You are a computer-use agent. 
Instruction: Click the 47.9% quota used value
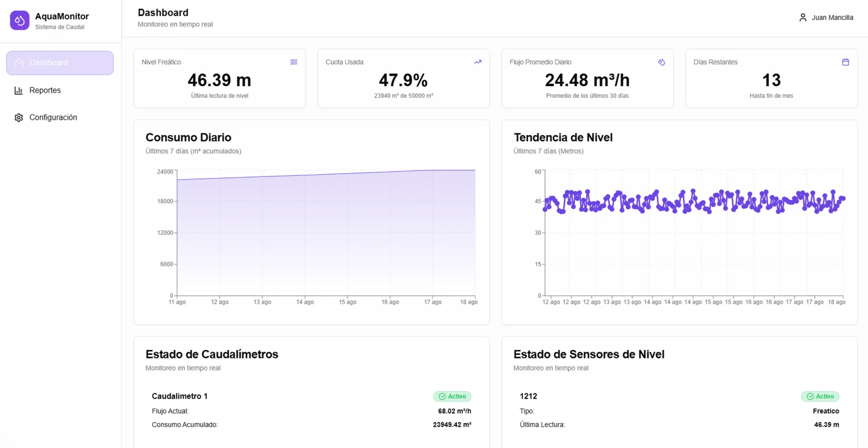403,80
